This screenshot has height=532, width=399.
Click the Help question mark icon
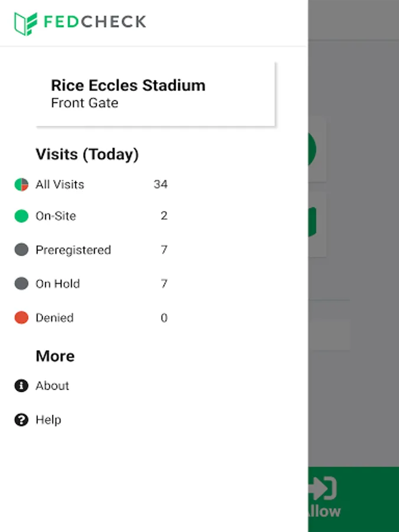(21, 420)
